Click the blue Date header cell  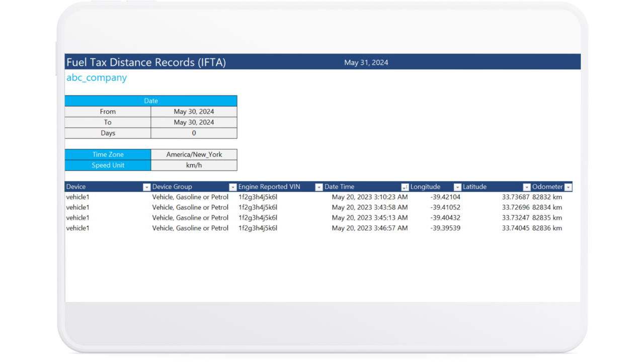tap(151, 101)
